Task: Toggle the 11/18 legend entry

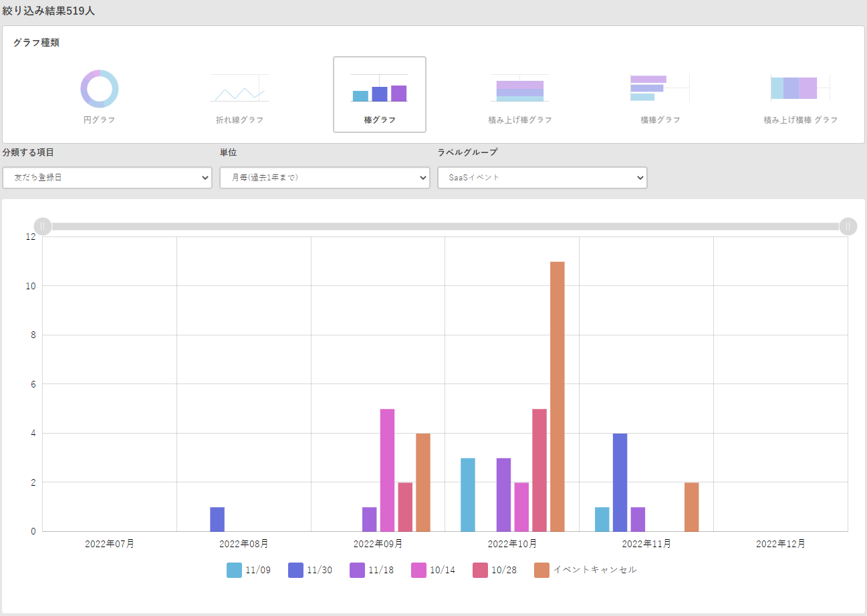Action: tap(358, 570)
